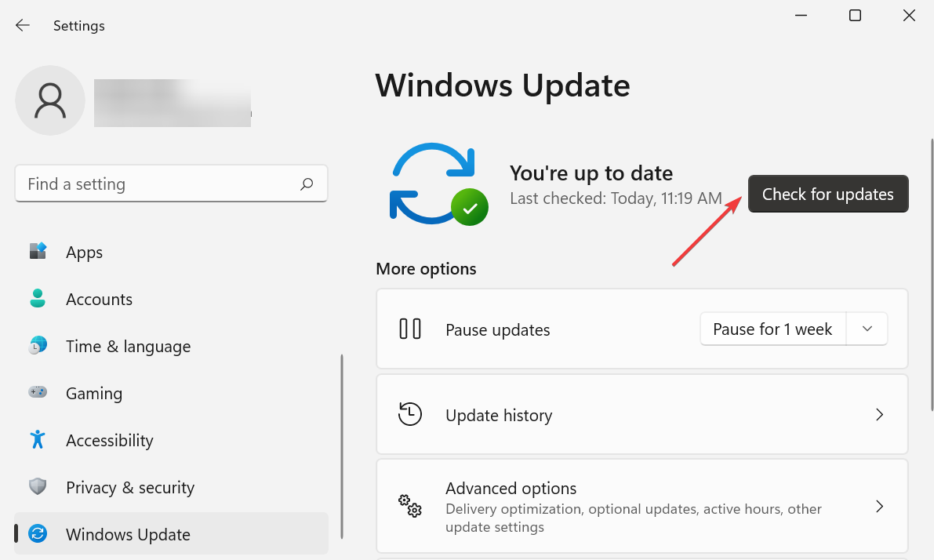
Task: Open Accessibility via the person icon
Action: (37, 439)
